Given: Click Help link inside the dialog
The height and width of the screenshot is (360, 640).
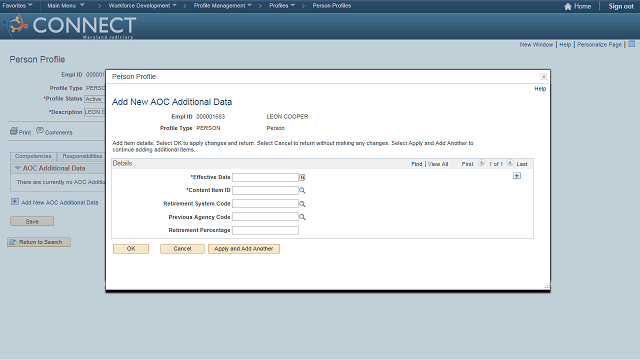Looking at the screenshot, I should point(540,89).
